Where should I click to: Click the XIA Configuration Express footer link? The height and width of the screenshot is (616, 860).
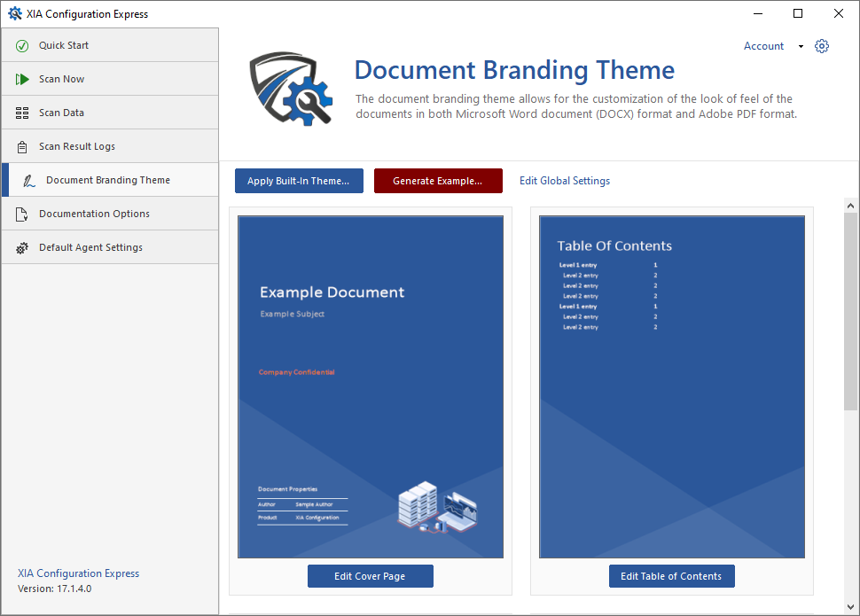[78, 573]
